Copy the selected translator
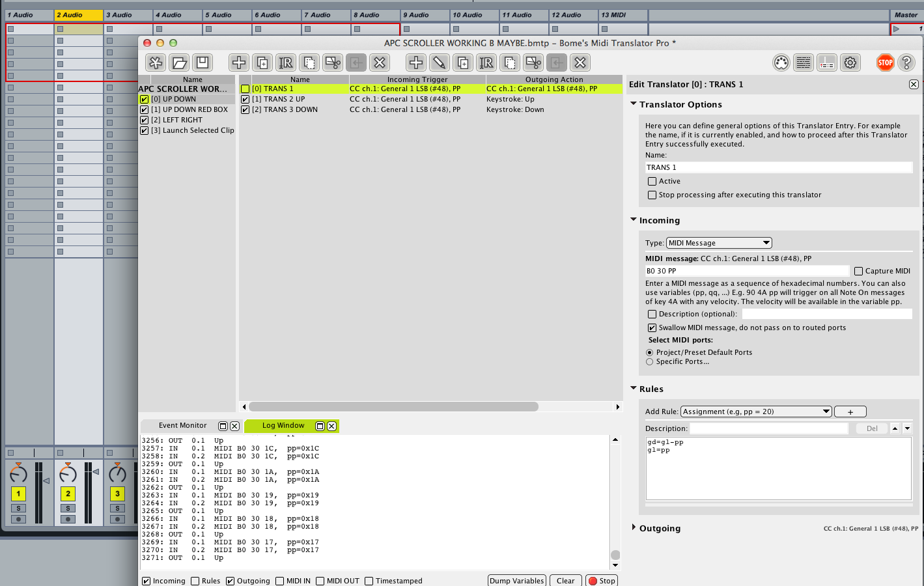Viewport: 924px width, 586px height. pyautogui.click(x=510, y=63)
